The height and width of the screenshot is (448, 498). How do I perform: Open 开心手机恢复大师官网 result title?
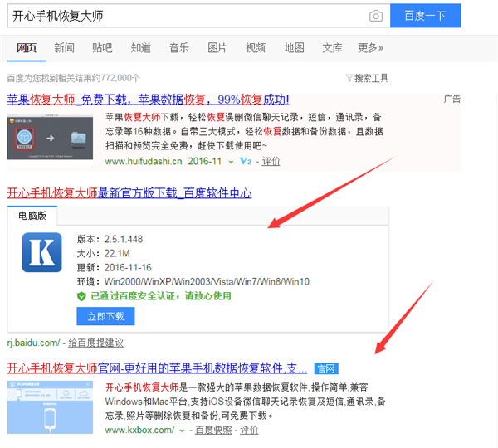click(x=157, y=368)
